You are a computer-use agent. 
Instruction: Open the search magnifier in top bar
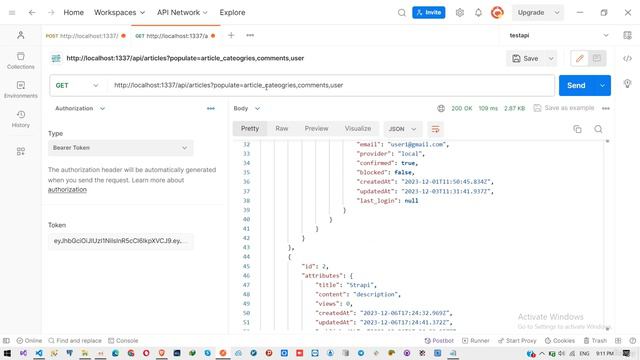(x=402, y=13)
